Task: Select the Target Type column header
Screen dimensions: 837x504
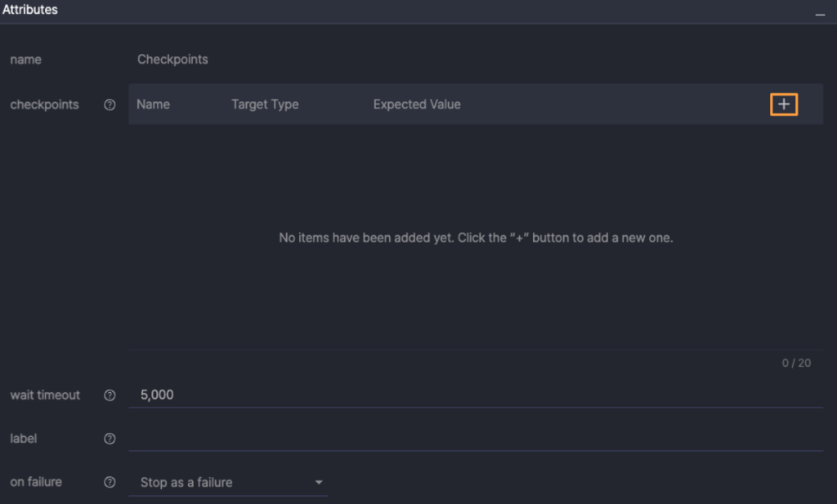Action: click(x=265, y=105)
